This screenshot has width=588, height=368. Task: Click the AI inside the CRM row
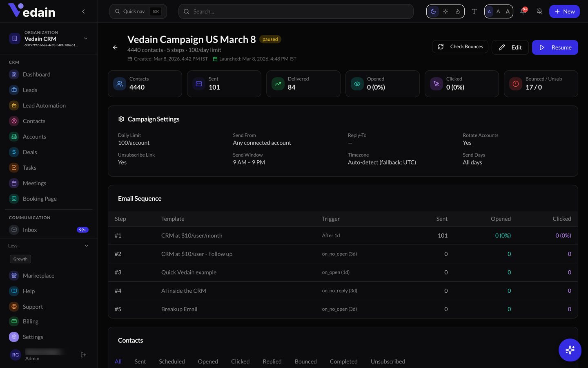tap(343, 291)
